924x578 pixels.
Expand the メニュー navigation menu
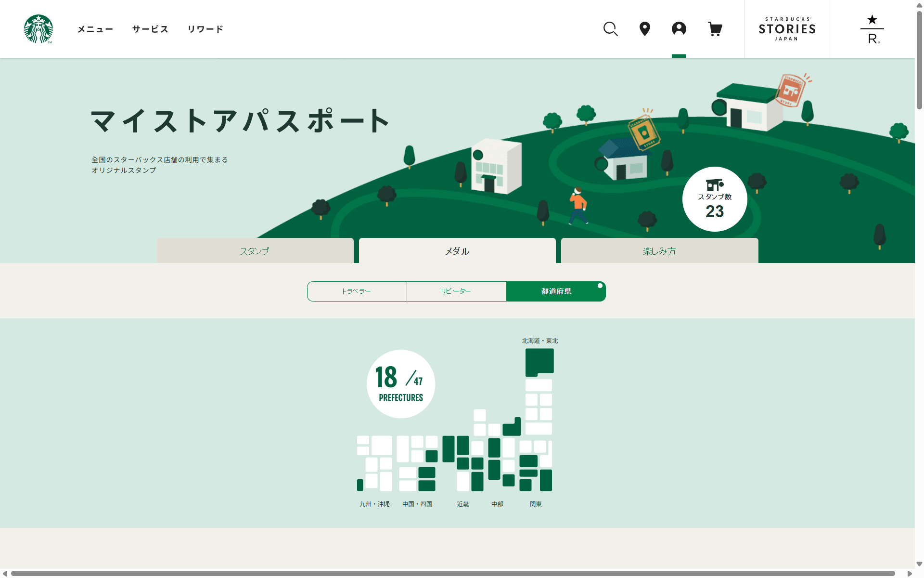tap(95, 29)
